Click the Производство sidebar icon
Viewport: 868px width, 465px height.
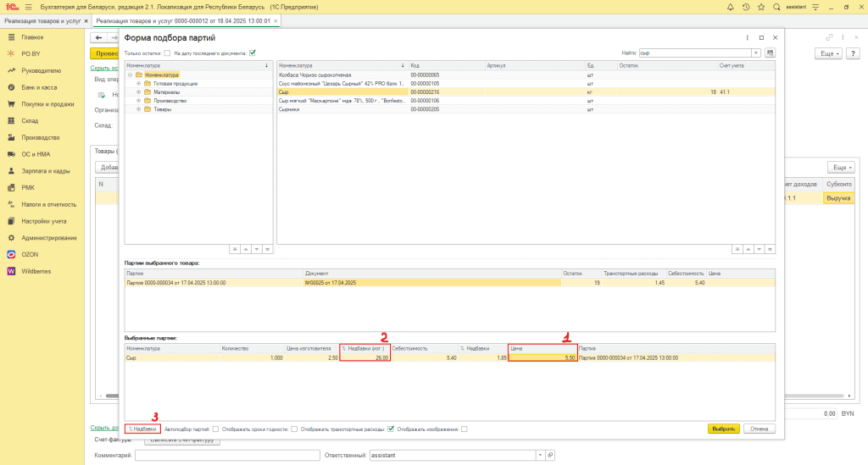click(11, 137)
